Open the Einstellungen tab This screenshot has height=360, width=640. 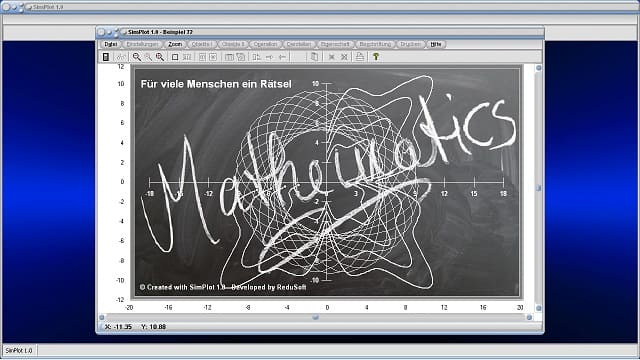click(142, 44)
